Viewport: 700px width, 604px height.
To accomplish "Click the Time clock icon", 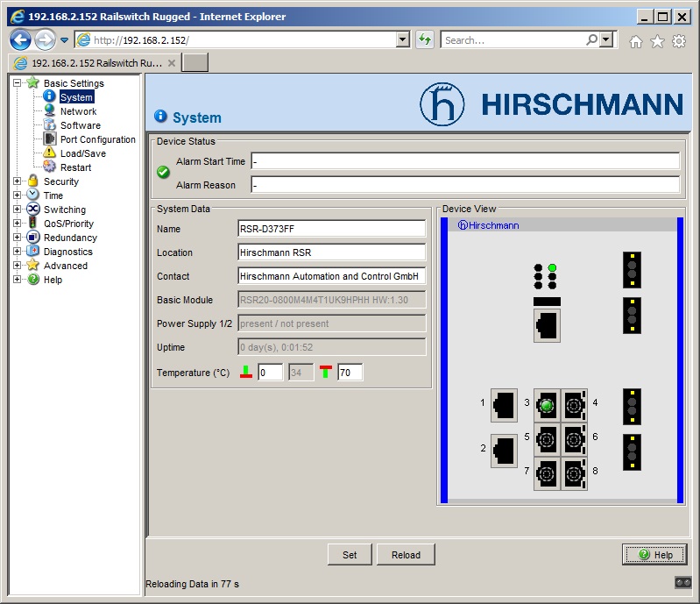I will tap(32, 195).
